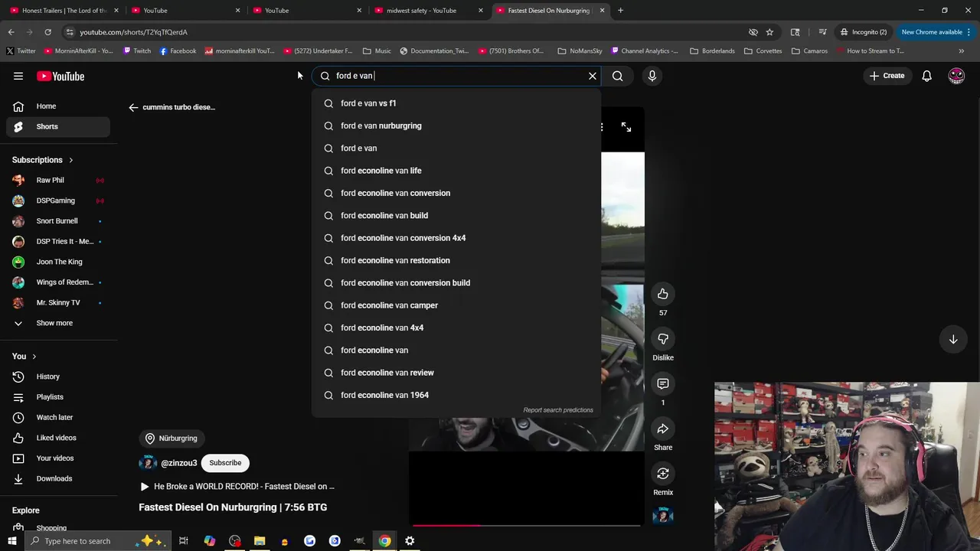980x551 pixels.
Task: Pick "ford econoline van conversion 4x4" suggestion
Action: pyautogui.click(x=456, y=238)
